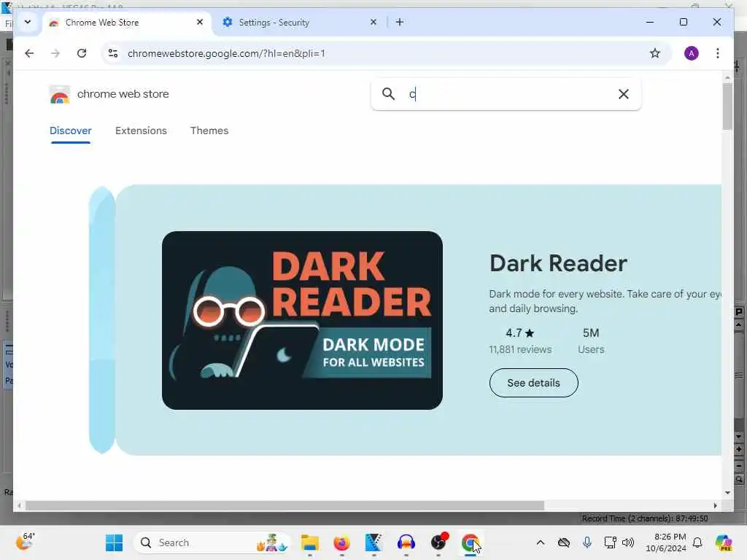Reload the Chrome Web Store page
This screenshot has width=747, height=560.
pyautogui.click(x=82, y=53)
